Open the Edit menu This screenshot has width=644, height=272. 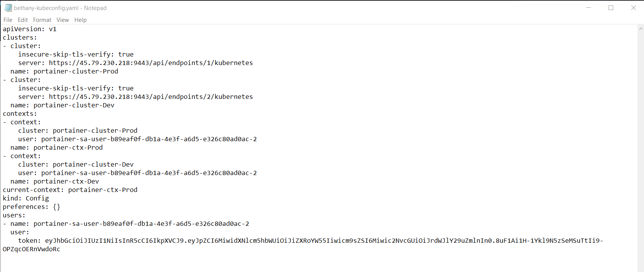point(23,20)
